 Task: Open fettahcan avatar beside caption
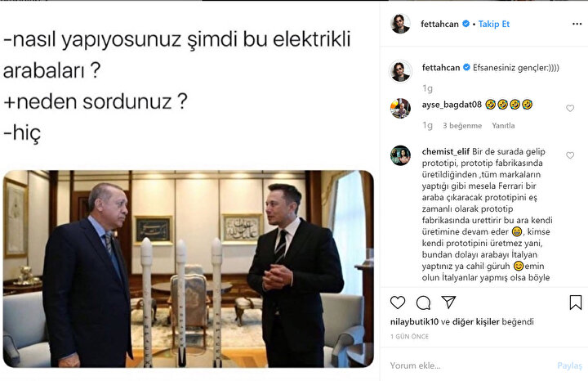click(x=400, y=70)
